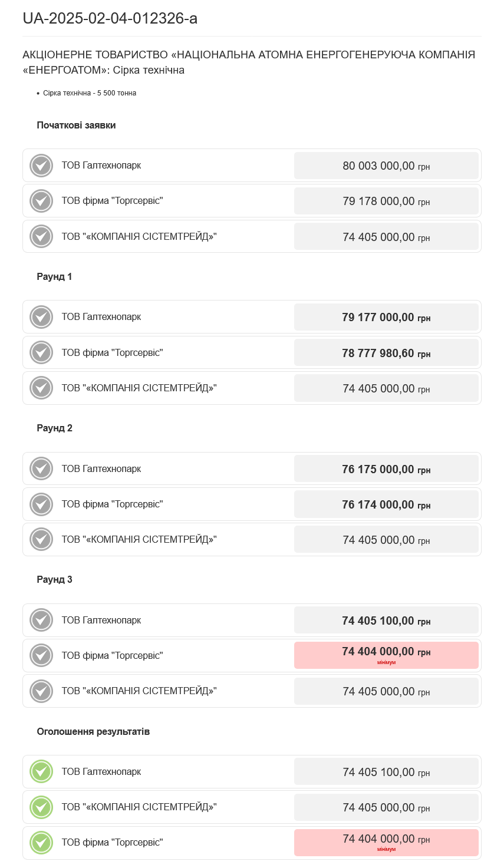The width and height of the screenshot is (494, 868).
Task: Click green checkmark icon beside Галтехнопарк in results
Action: click(41, 772)
